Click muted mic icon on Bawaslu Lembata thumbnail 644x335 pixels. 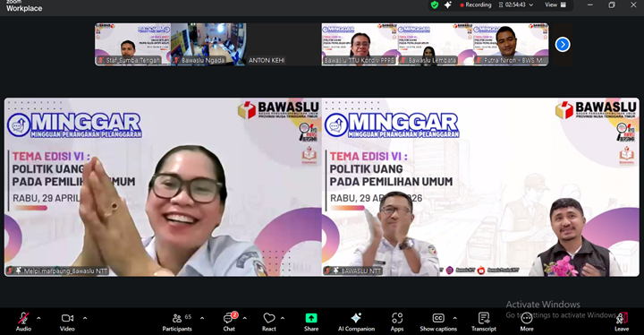pos(402,61)
